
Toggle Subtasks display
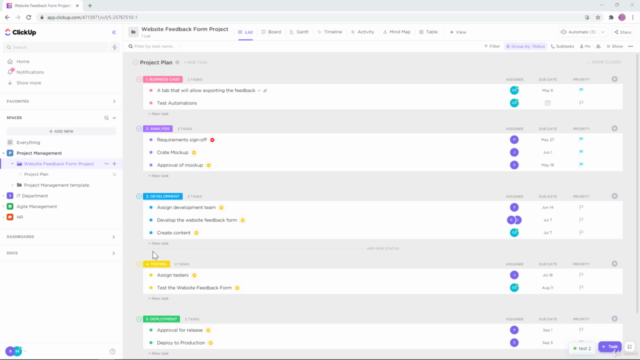pos(562,47)
